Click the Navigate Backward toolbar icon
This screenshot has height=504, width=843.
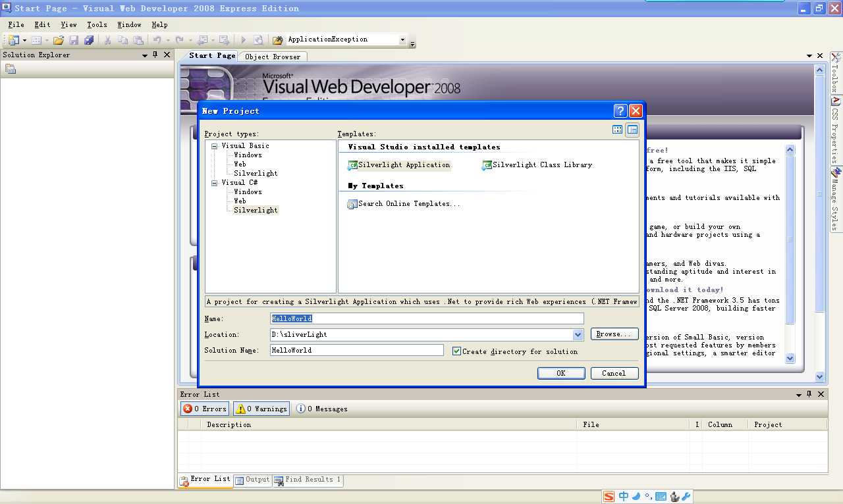202,40
